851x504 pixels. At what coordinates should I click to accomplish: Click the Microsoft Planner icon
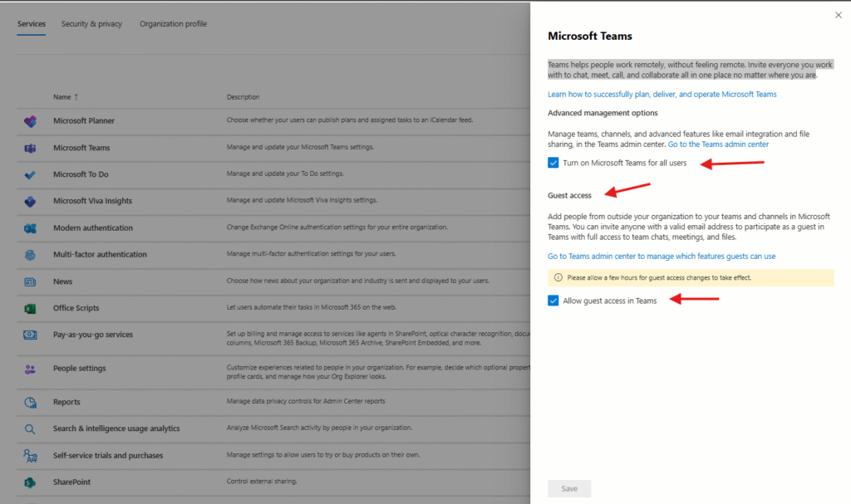click(30, 121)
